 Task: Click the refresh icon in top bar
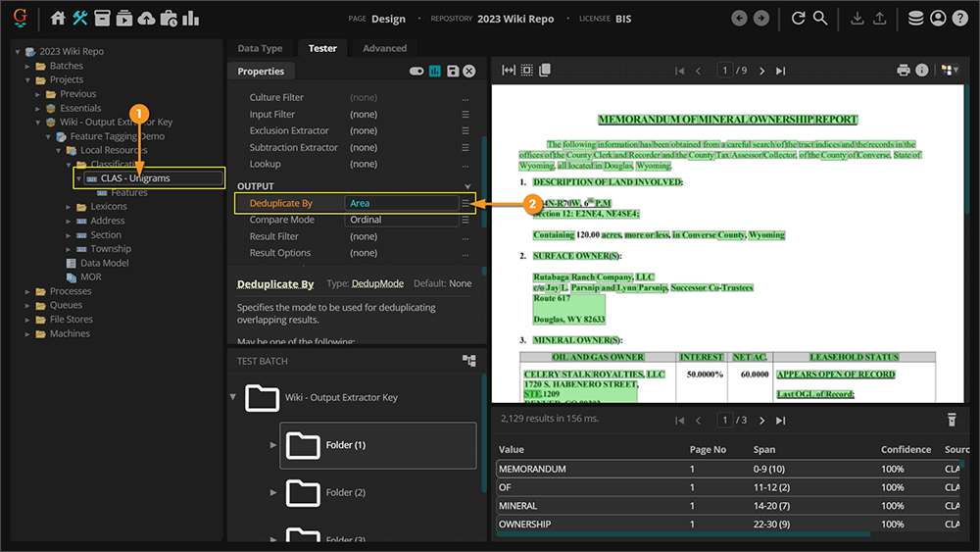click(798, 19)
